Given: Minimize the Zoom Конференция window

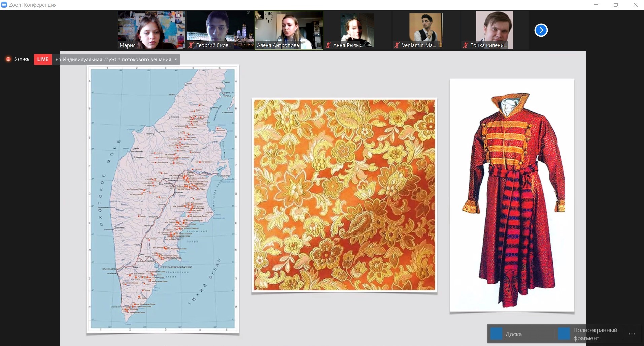Looking at the screenshot, I should point(596,5).
